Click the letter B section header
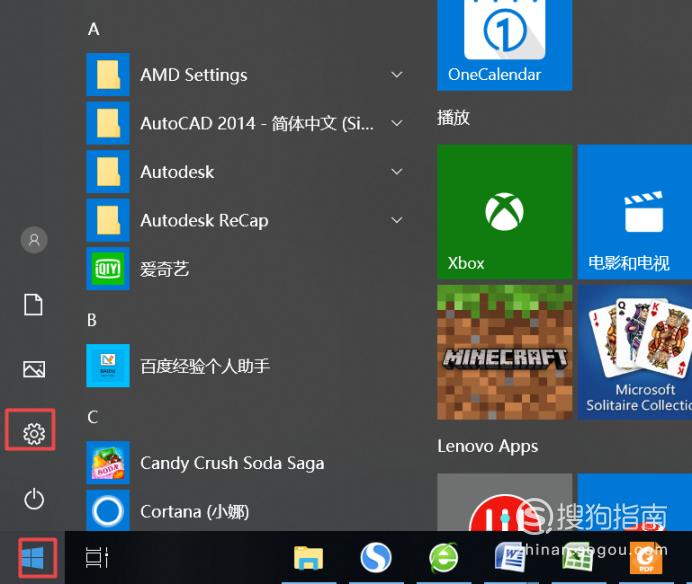 (x=92, y=320)
